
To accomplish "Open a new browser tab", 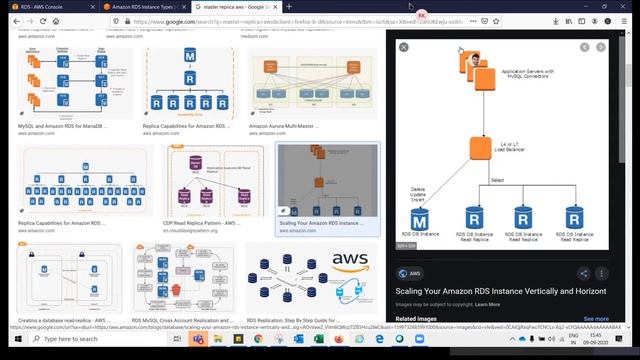I will click(289, 7).
